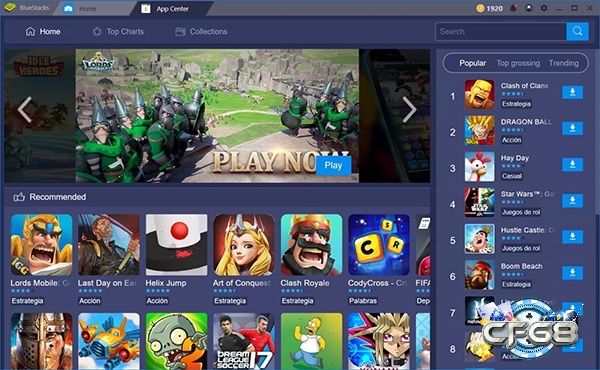Screen dimensions: 600x370
Task: Click Acción tag under Helix Jump
Action: pyautogui.click(x=157, y=301)
